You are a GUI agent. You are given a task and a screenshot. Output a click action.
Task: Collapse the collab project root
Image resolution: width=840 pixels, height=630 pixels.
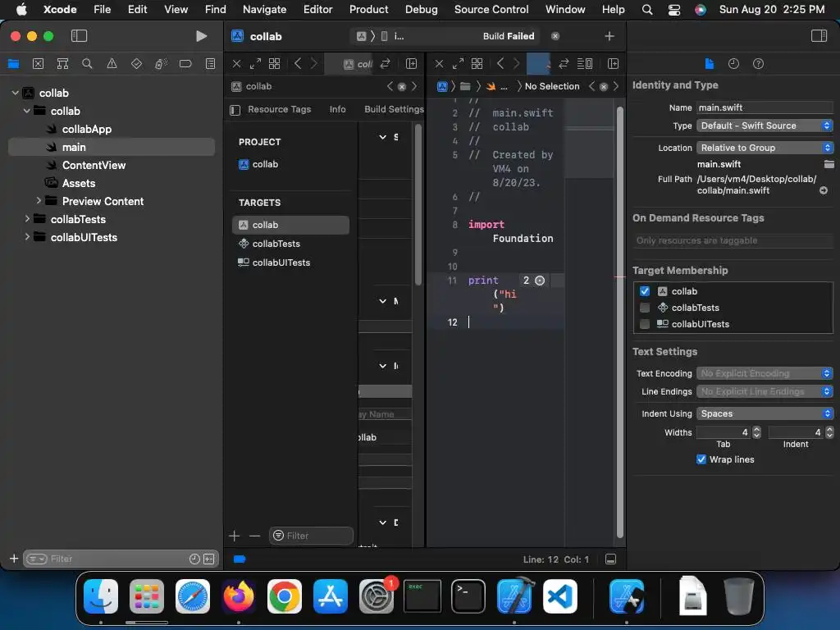(15, 93)
